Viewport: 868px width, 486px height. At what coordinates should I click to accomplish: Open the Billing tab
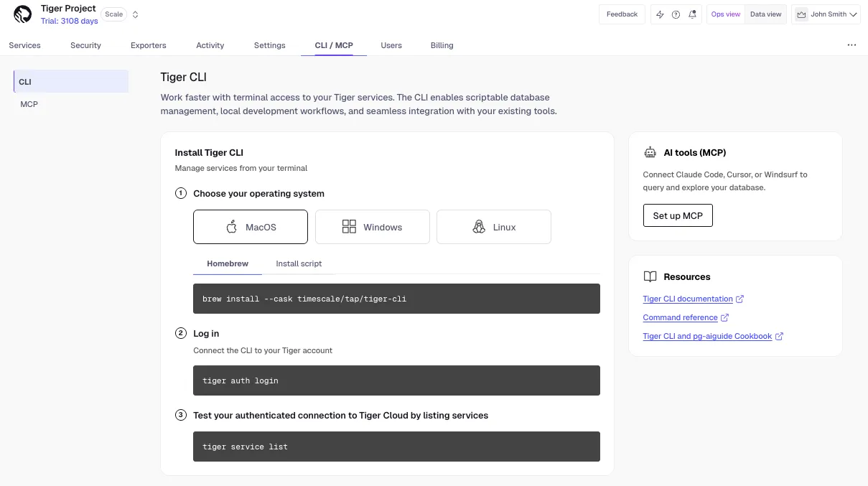pyautogui.click(x=442, y=45)
